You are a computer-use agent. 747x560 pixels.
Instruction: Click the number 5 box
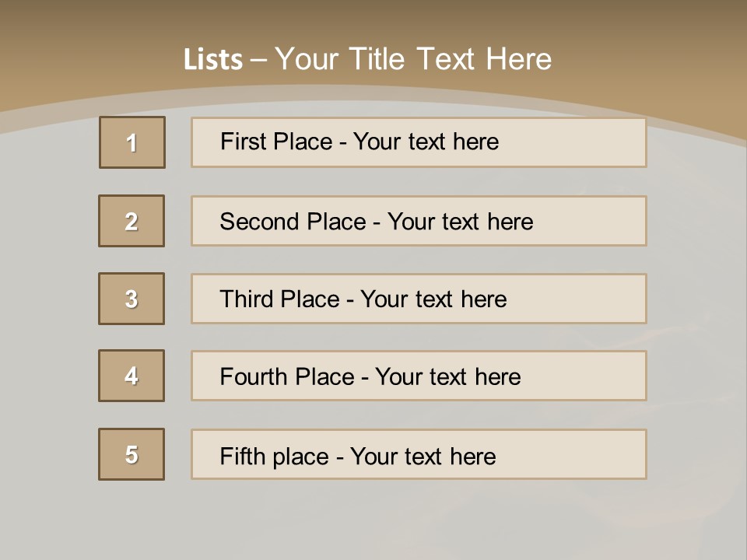(x=132, y=454)
